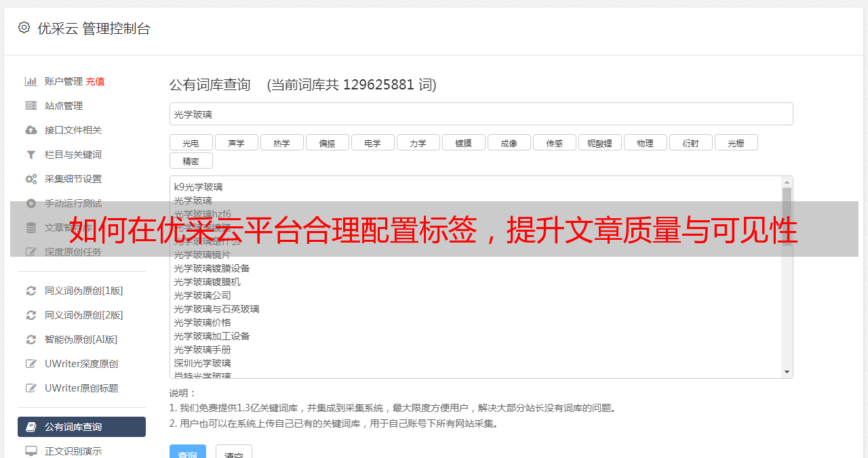
Task: Select the k9光学玻璃 result row
Action: click(x=475, y=187)
